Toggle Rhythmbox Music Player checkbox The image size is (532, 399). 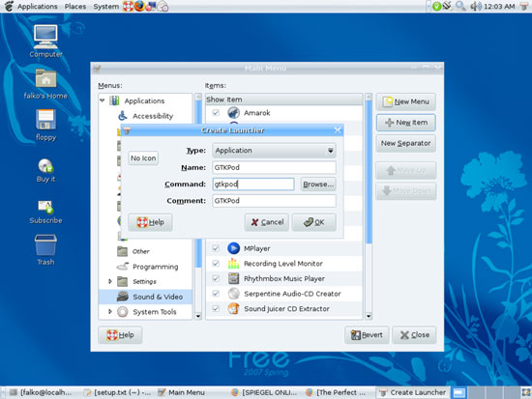click(216, 278)
